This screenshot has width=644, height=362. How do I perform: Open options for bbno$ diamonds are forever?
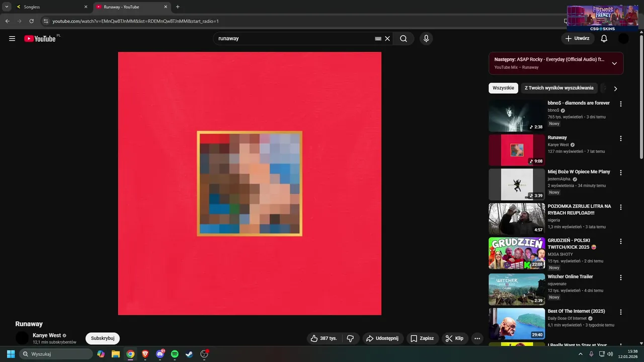620,104
